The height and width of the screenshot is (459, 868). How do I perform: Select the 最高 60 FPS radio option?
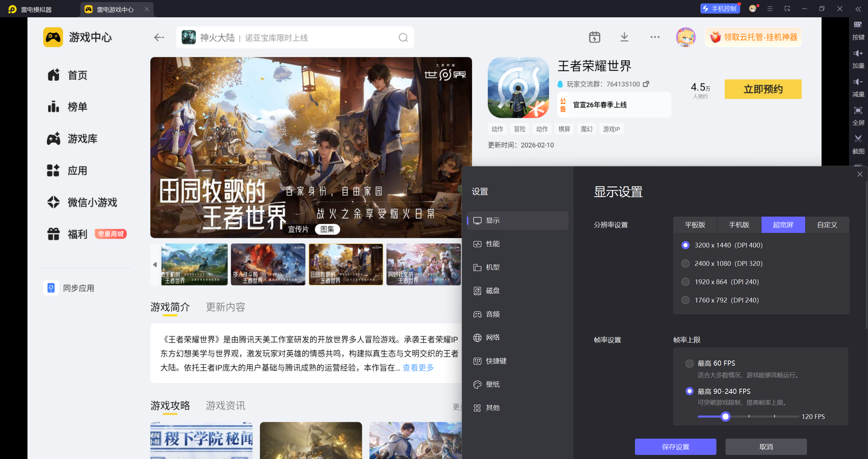click(x=689, y=363)
